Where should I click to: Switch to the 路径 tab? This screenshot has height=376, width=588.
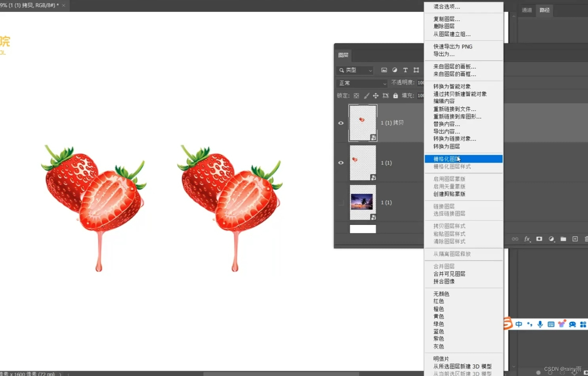pyautogui.click(x=544, y=10)
